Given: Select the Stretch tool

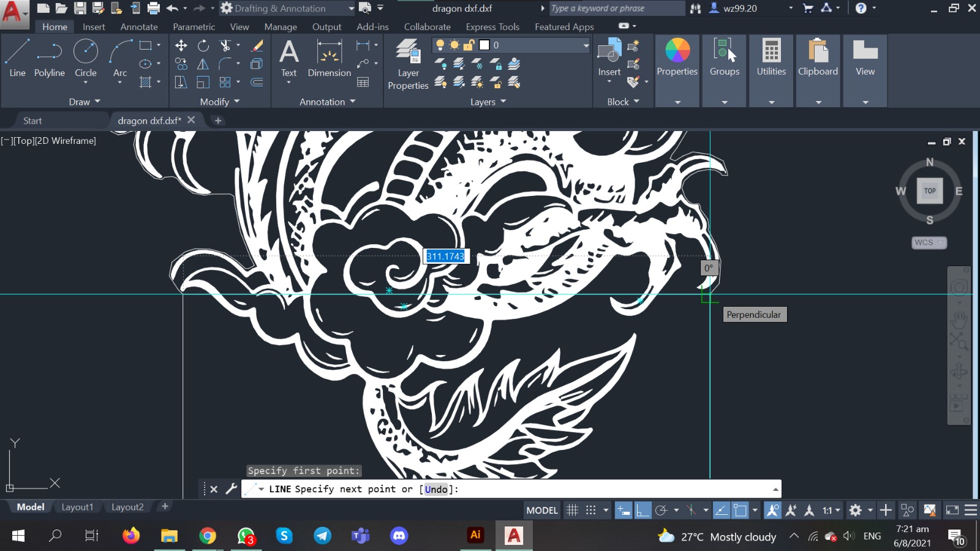Looking at the screenshot, I should click(x=181, y=82).
